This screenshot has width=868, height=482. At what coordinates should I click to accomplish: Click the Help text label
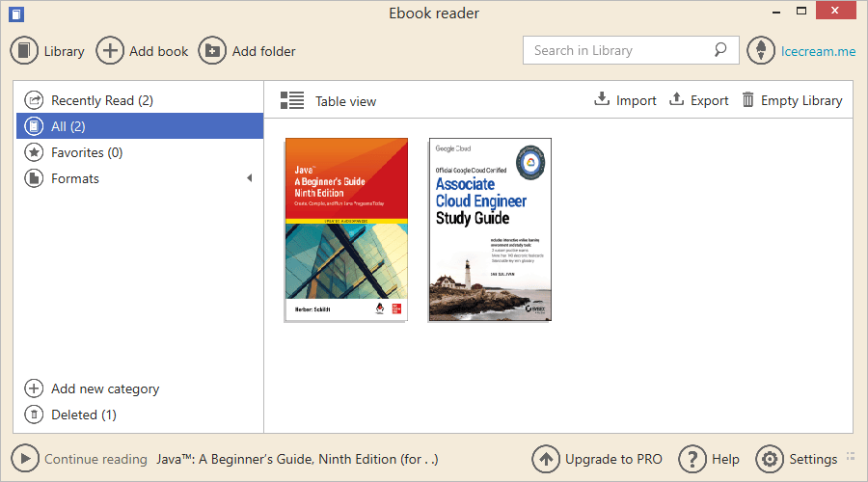pyautogui.click(x=725, y=459)
